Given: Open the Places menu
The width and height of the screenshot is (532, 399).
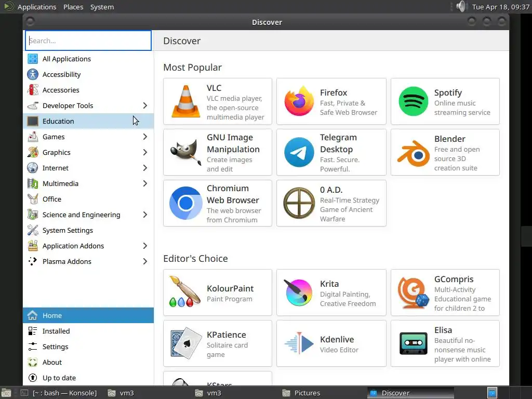Looking at the screenshot, I should [x=73, y=7].
